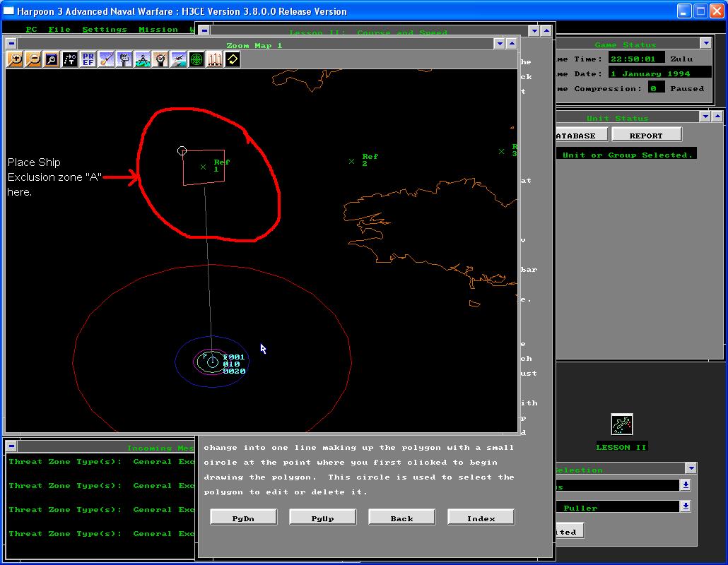Open the Mission menu
Image resolution: width=728 pixels, height=565 pixels.
[158, 29]
